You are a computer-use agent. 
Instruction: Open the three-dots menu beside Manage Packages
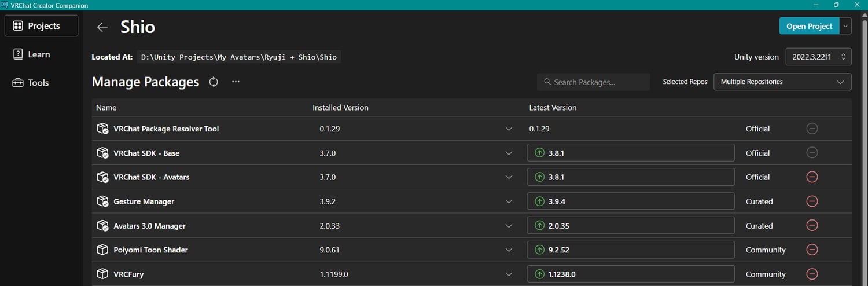[x=236, y=82]
